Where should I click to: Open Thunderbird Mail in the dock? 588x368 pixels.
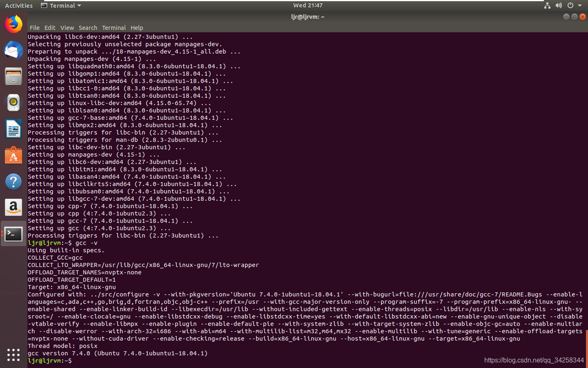click(13, 50)
